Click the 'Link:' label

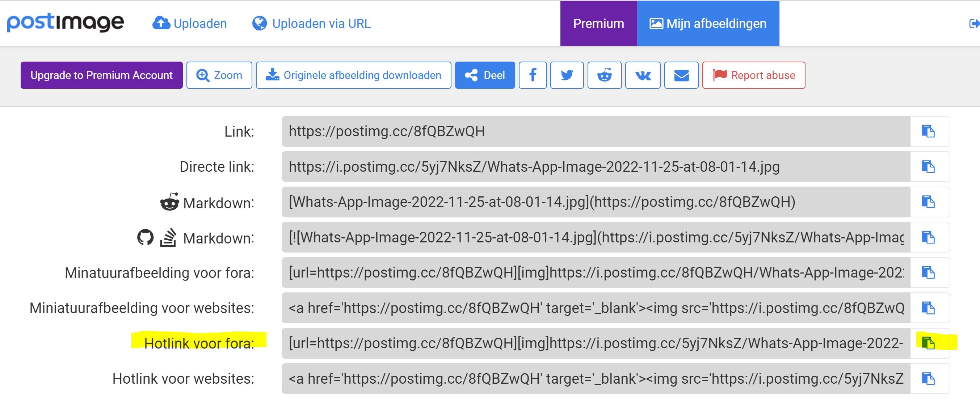click(239, 132)
